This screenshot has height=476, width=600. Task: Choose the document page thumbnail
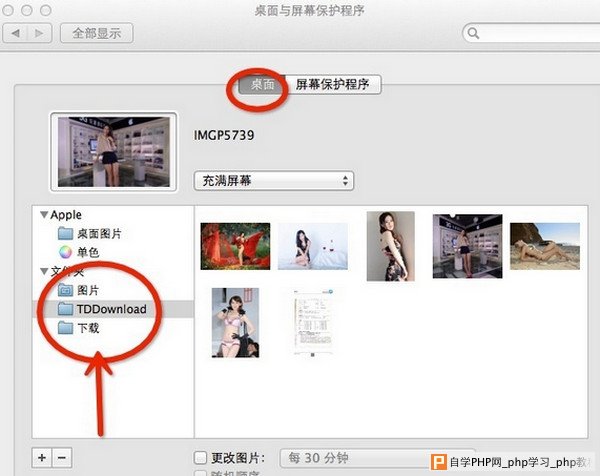click(x=313, y=323)
